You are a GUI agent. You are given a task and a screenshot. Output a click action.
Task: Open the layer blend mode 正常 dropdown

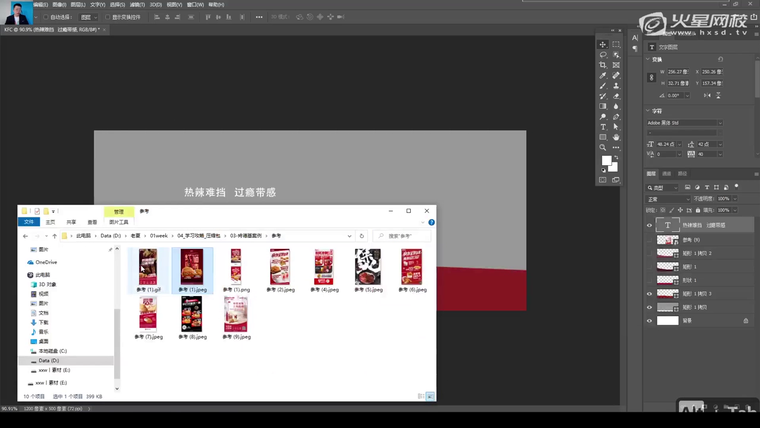pyautogui.click(x=670, y=199)
